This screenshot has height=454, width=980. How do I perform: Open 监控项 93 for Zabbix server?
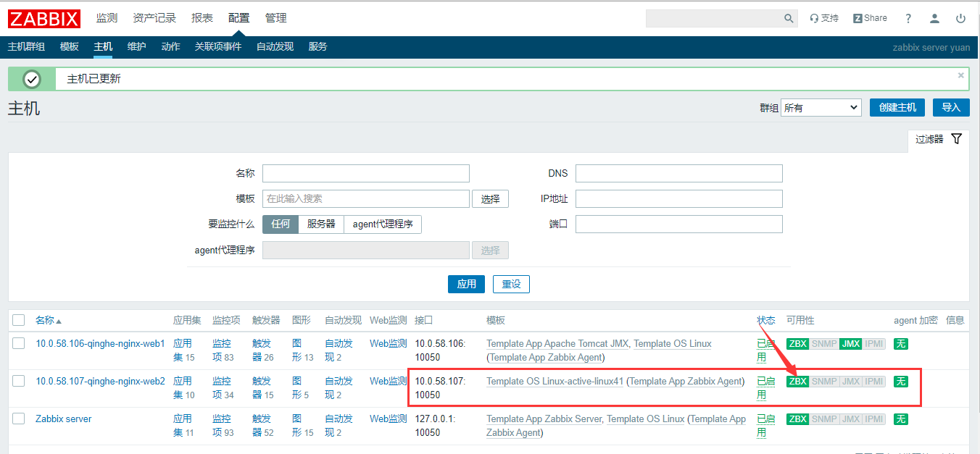point(221,425)
